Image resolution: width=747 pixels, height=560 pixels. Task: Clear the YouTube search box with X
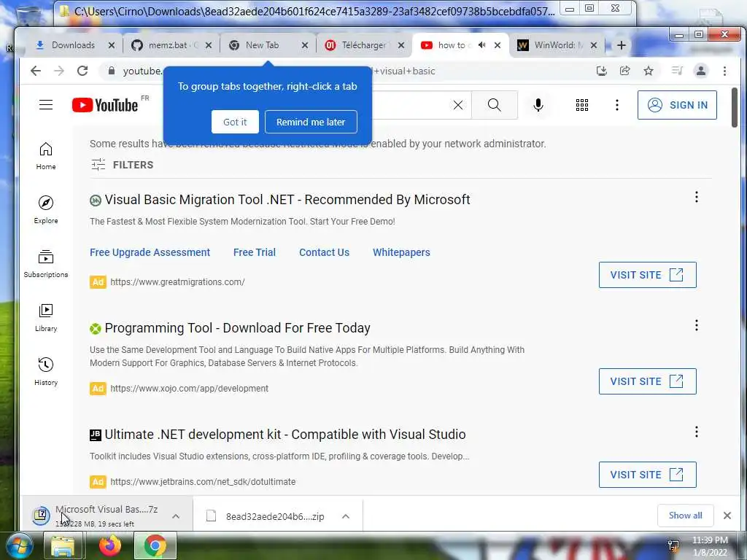click(x=458, y=105)
